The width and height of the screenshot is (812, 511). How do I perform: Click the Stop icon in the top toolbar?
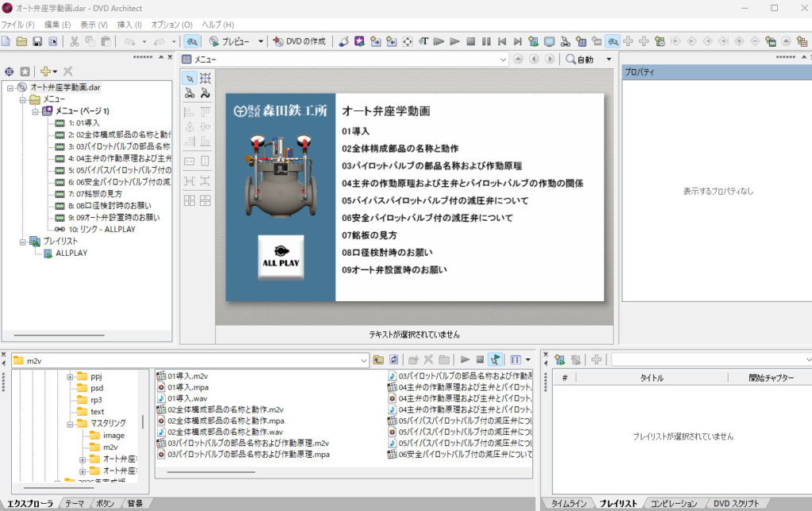pos(470,41)
